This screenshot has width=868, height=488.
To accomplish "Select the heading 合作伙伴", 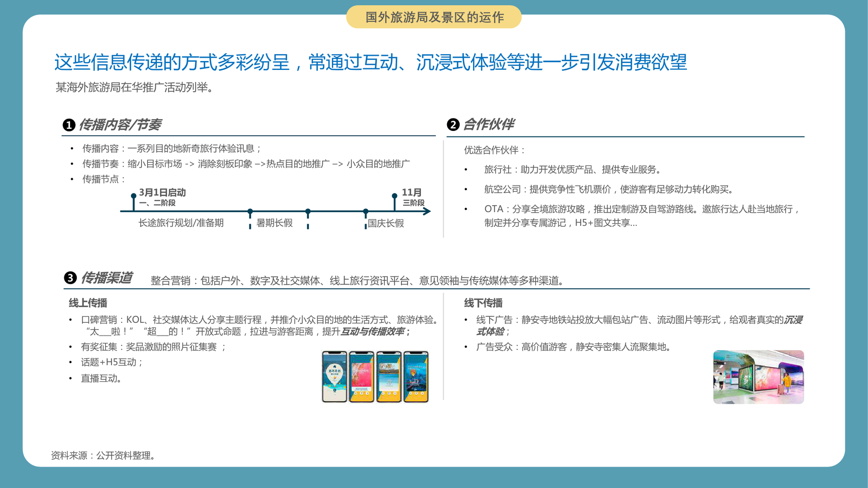I will (489, 124).
